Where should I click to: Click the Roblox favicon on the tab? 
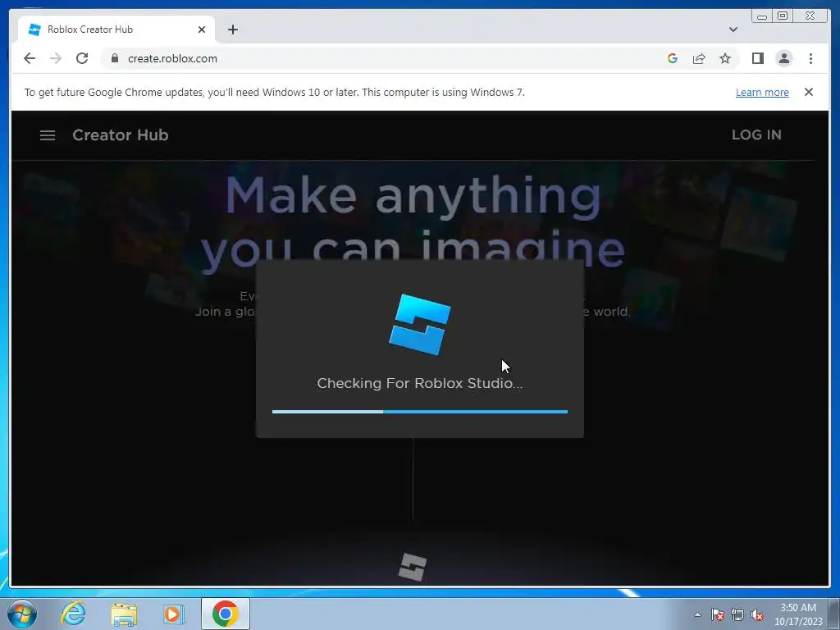(34, 30)
